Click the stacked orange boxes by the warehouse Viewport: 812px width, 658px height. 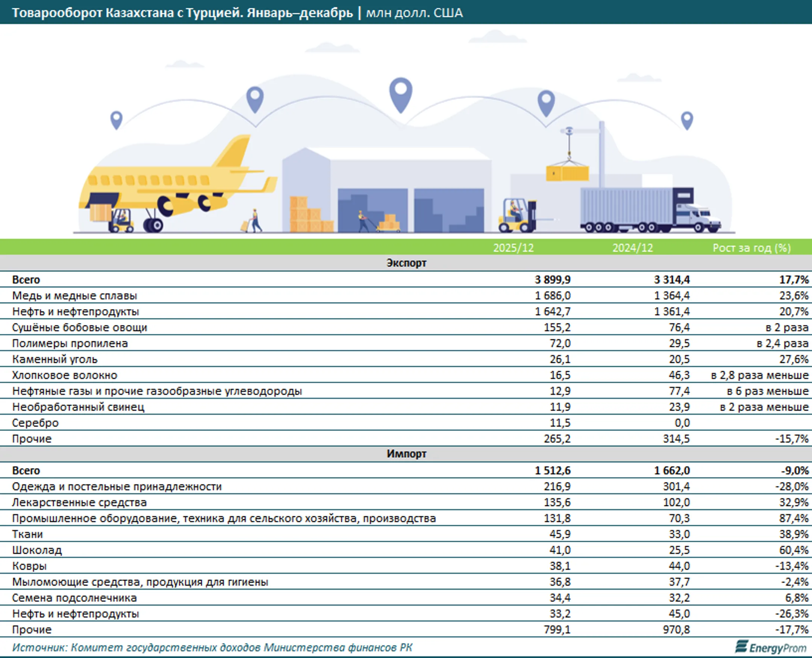coord(312,214)
